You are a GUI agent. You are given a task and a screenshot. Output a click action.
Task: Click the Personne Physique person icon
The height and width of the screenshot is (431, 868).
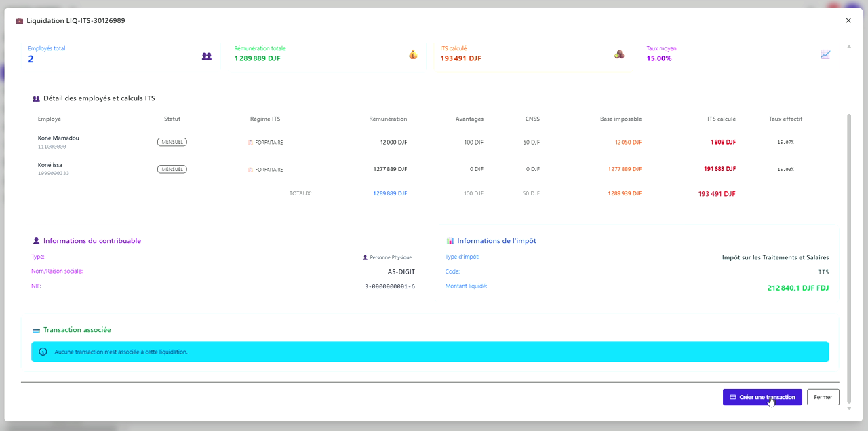pyautogui.click(x=364, y=257)
